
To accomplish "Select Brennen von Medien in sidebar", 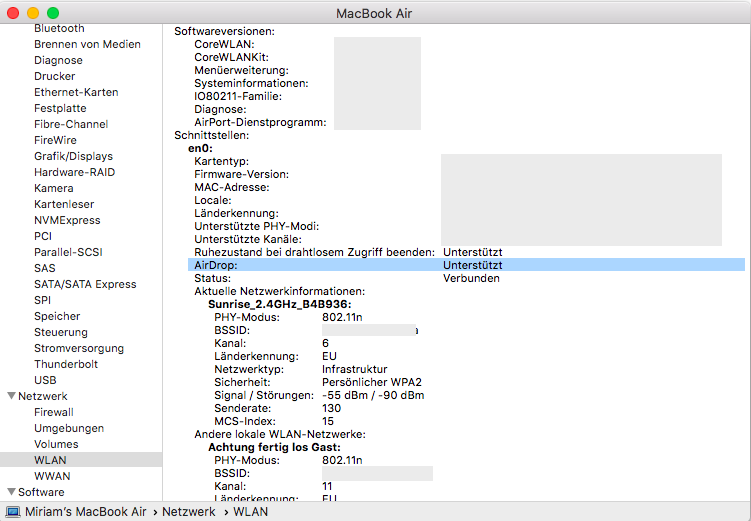I will point(87,44).
